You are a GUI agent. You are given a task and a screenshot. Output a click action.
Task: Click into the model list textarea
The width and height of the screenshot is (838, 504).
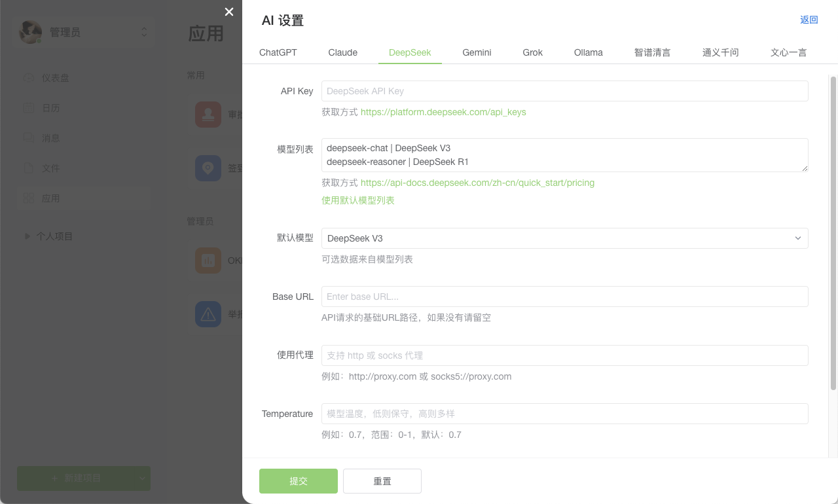(564, 155)
